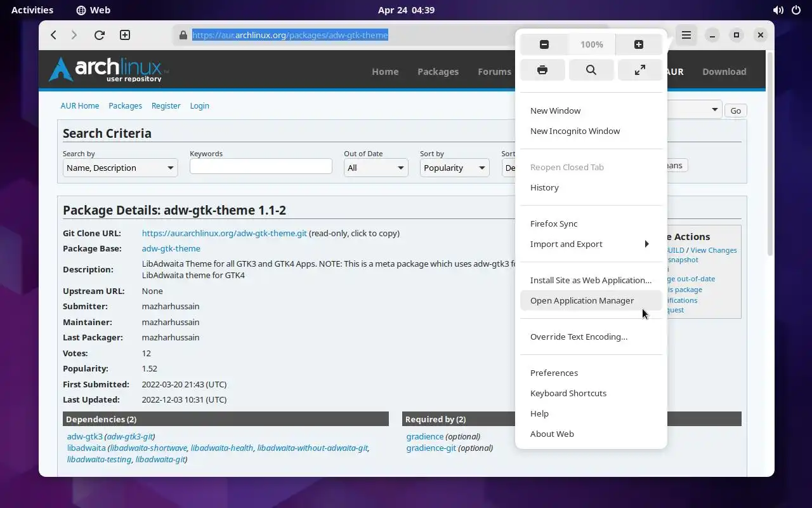Open Forums in the Arch header
812x508 pixels.
click(x=494, y=72)
